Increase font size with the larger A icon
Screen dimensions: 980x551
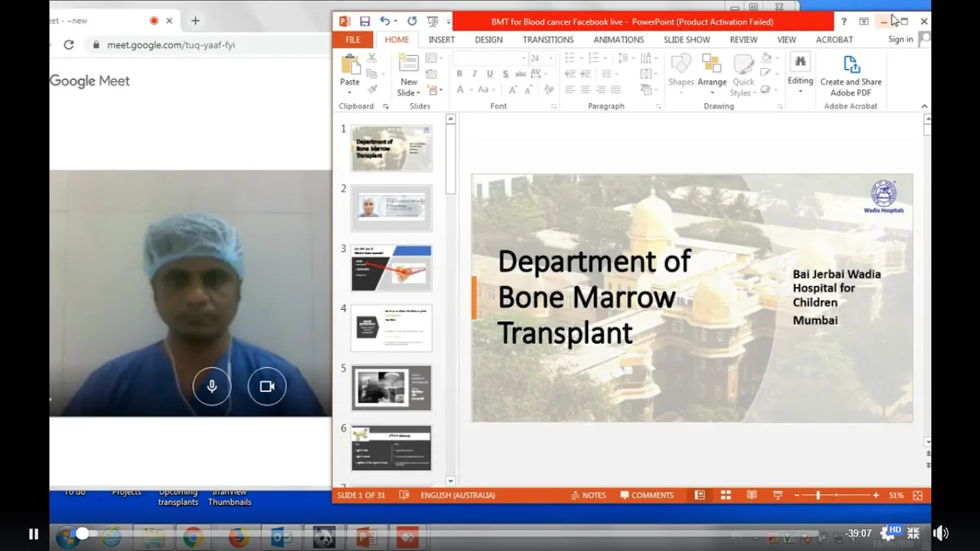click(513, 90)
